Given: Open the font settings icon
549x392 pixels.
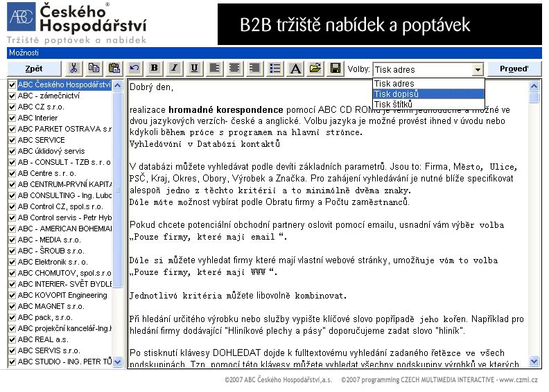Looking at the screenshot, I should (295, 69).
